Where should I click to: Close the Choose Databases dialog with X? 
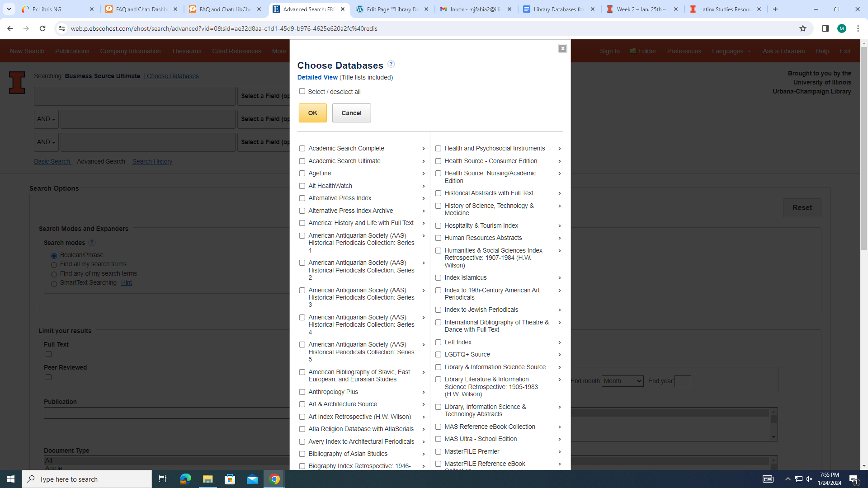(x=562, y=48)
